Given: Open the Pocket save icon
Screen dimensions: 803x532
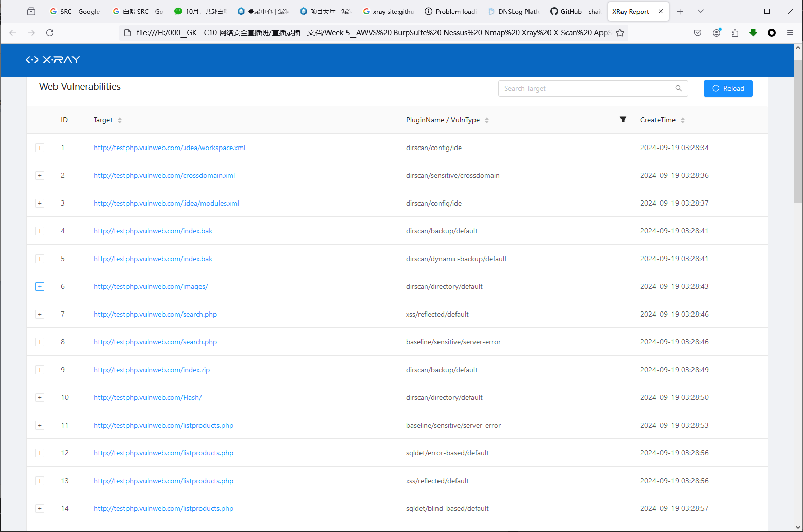Looking at the screenshot, I should click(x=698, y=33).
